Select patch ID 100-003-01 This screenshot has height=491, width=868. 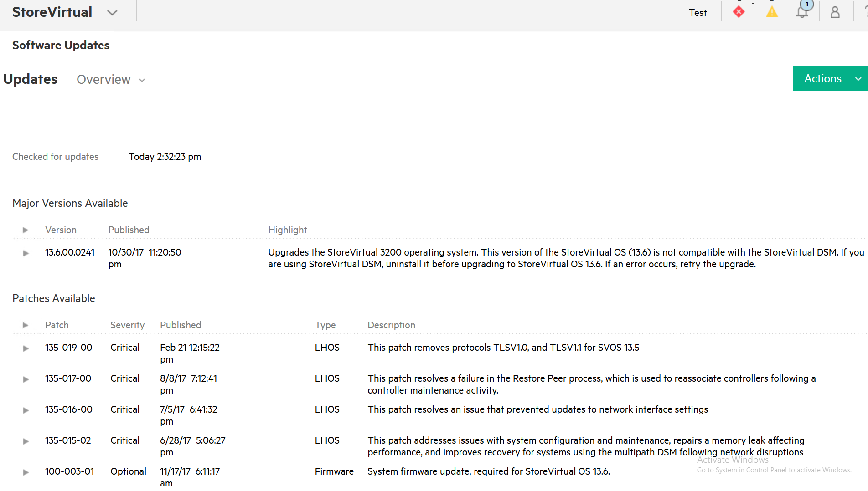[x=69, y=471]
